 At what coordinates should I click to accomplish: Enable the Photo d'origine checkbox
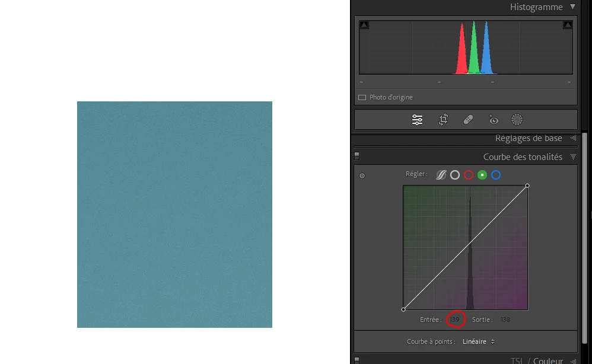coord(362,97)
